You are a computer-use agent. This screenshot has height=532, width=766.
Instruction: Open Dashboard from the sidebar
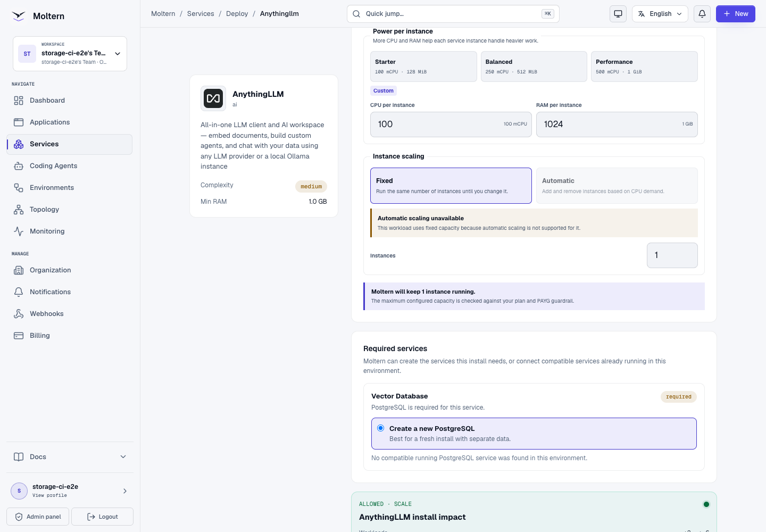tap(70, 101)
